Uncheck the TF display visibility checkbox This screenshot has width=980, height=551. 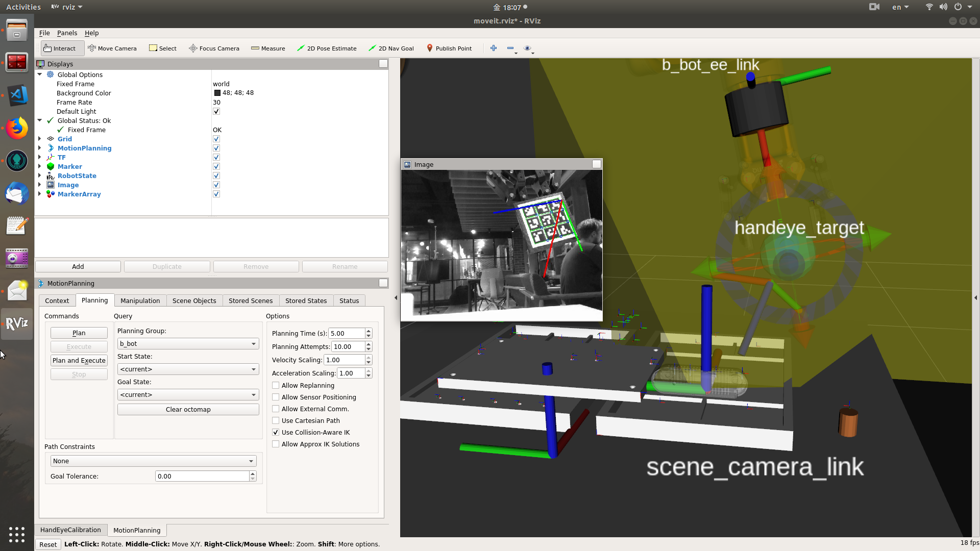(216, 157)
